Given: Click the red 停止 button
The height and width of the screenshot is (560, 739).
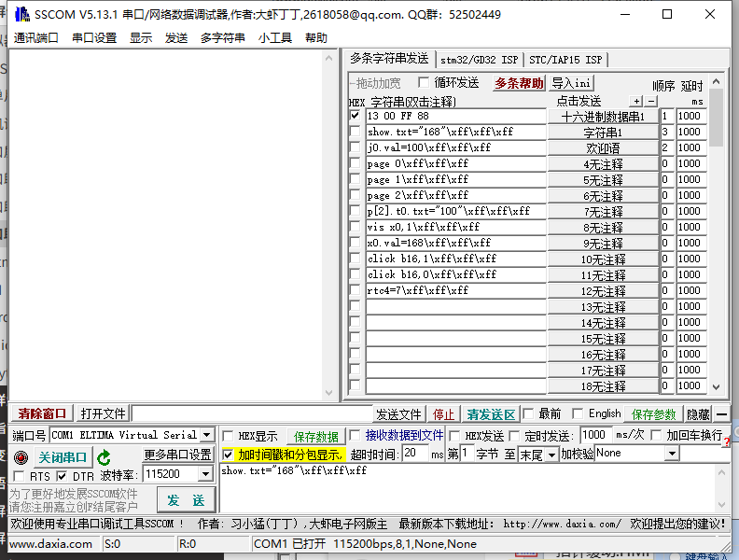Looking at the screenshot, I should [x=443, y=414].
